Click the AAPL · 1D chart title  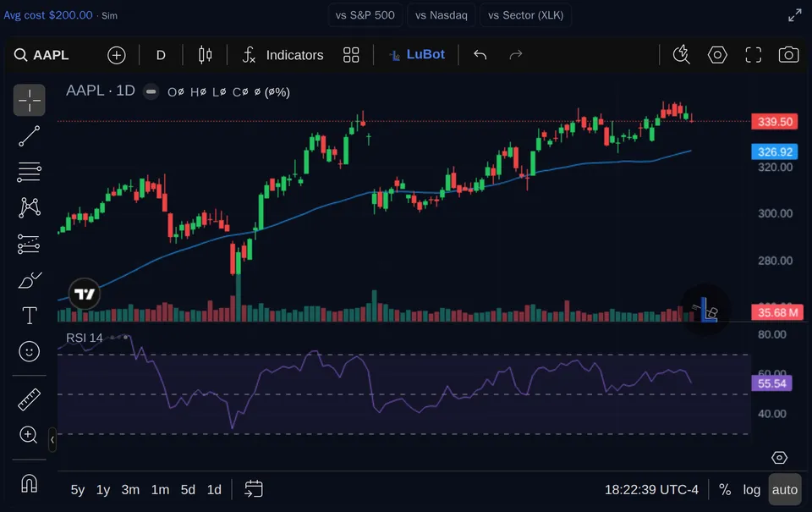click(x=101, y=91)
